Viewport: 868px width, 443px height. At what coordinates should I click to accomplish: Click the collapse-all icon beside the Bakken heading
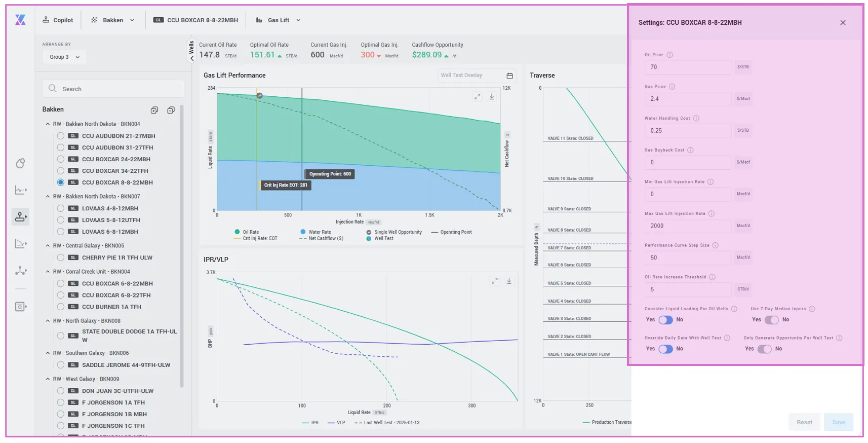pos(171,110)
